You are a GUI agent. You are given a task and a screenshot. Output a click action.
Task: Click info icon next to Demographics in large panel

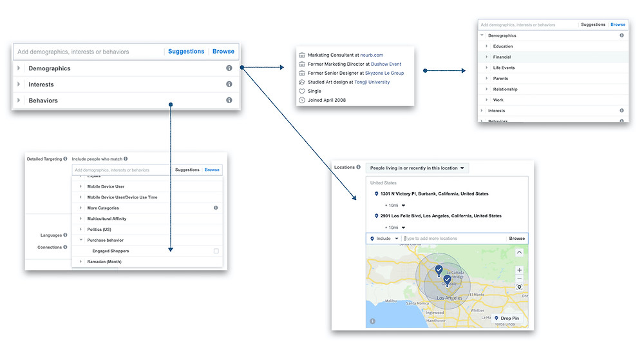229,68
